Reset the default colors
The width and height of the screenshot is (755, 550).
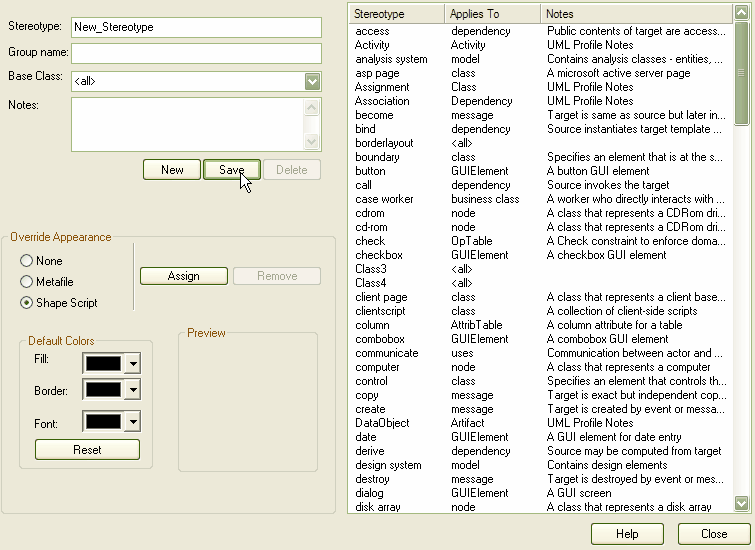tap(87, 450)
